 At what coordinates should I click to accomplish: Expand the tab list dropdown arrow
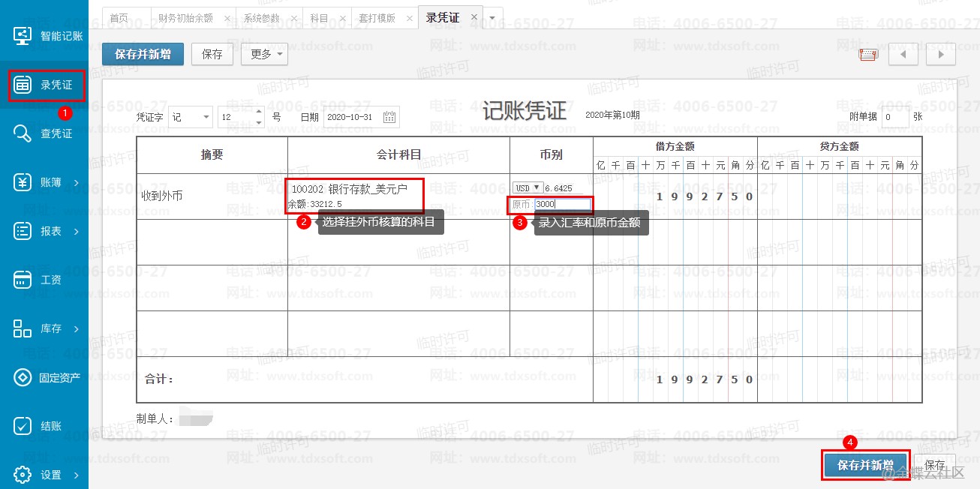point(492,18)
